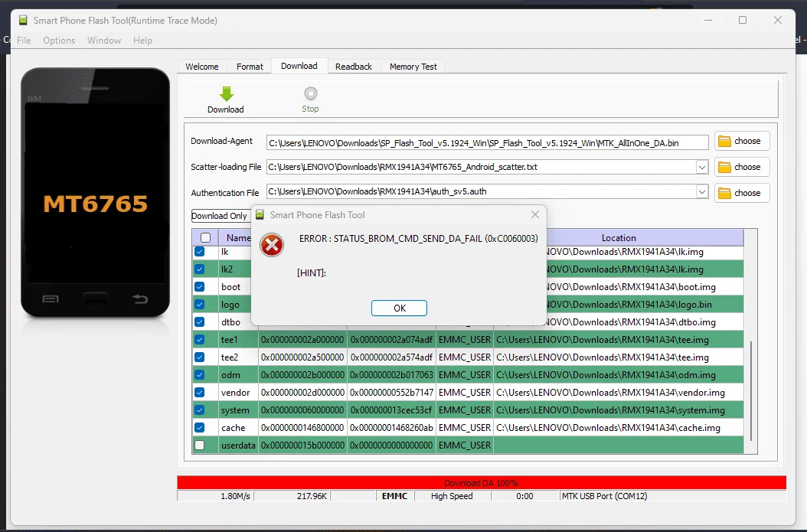This screenshot has width=807, height=532.
Task: Expand the Authentication File dropdown
Action: [702, 192]
